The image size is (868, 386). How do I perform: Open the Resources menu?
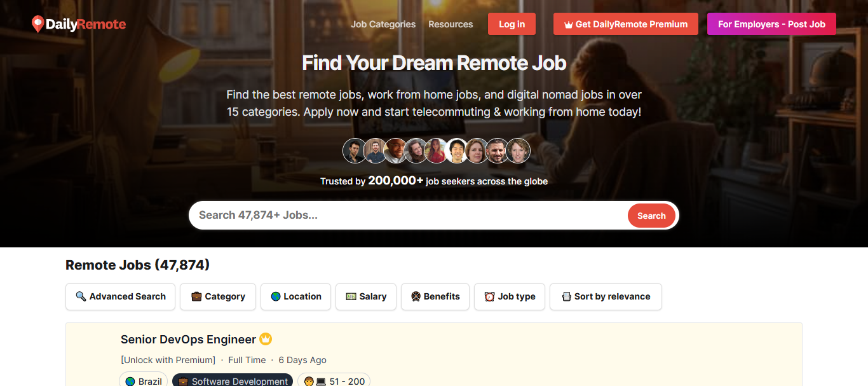point(451,24)
